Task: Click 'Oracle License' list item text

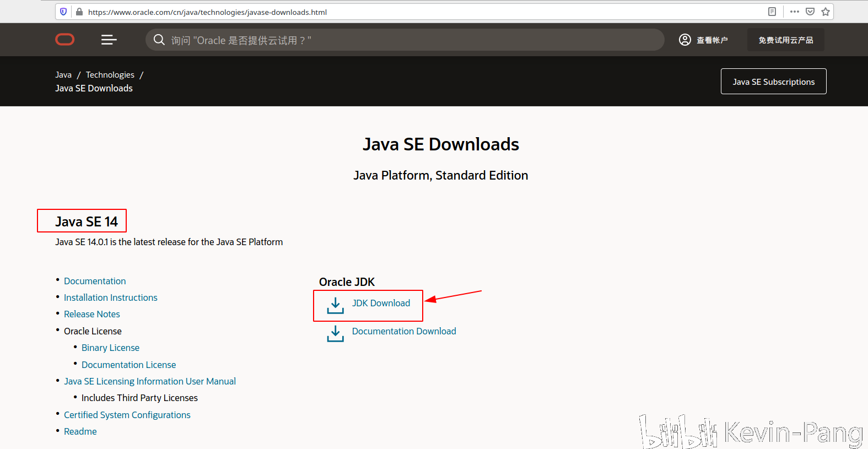Action: [x=93, y=331]
